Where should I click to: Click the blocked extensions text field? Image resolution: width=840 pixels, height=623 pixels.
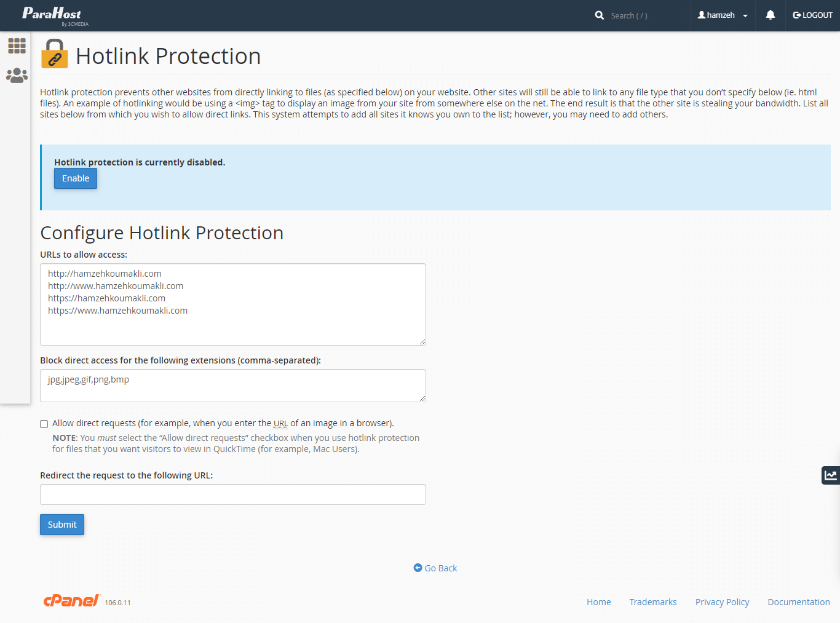point(233,386)
